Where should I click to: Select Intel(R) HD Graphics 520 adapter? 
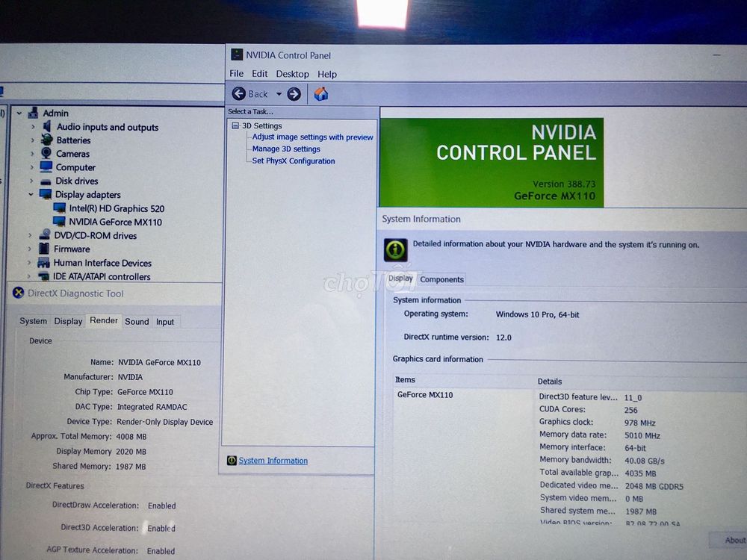[117, 208]
